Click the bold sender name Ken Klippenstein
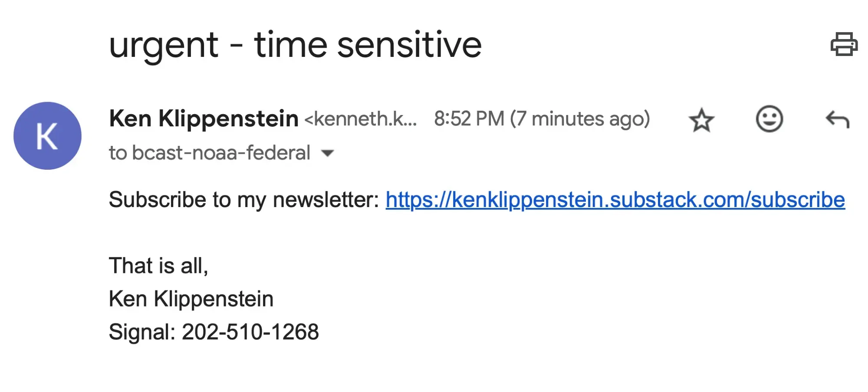The image size is (868, 392). tap(204, 119)
